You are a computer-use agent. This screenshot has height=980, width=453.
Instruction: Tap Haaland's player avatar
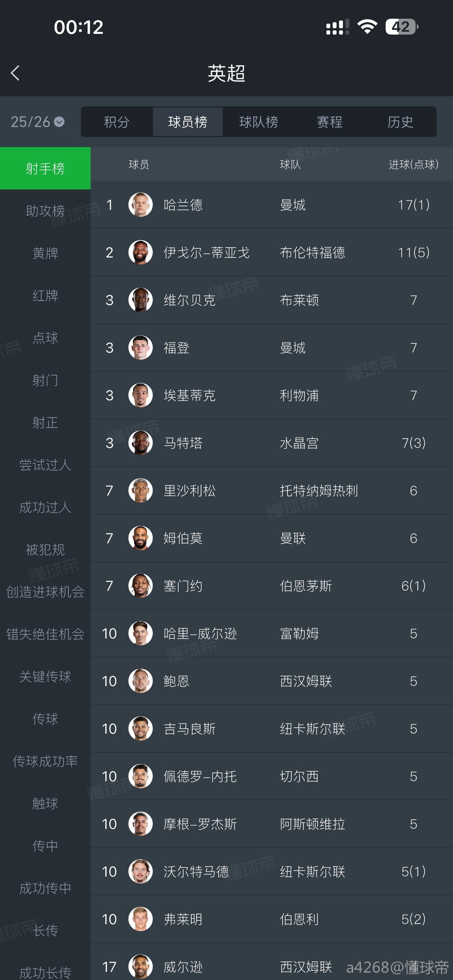coord(140,205)
